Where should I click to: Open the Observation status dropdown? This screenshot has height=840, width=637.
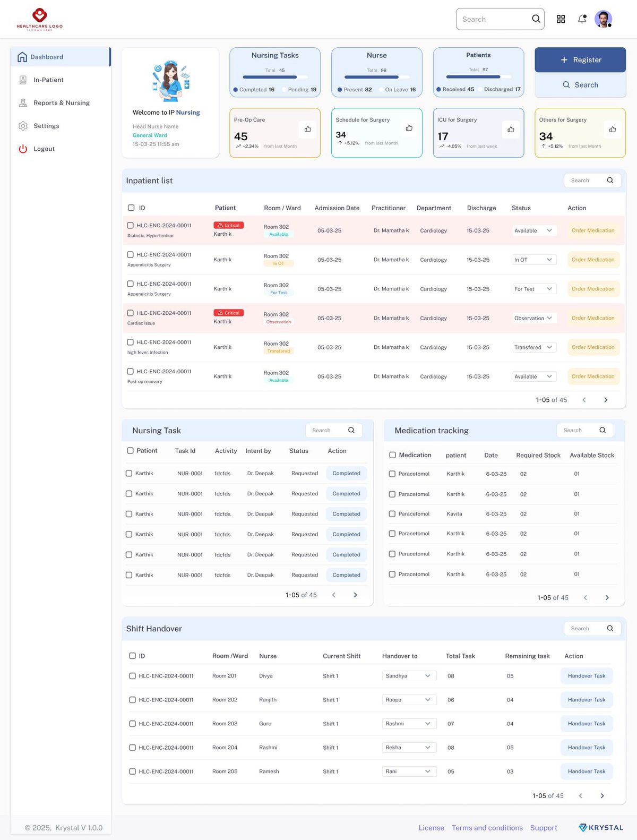(535, 318)
